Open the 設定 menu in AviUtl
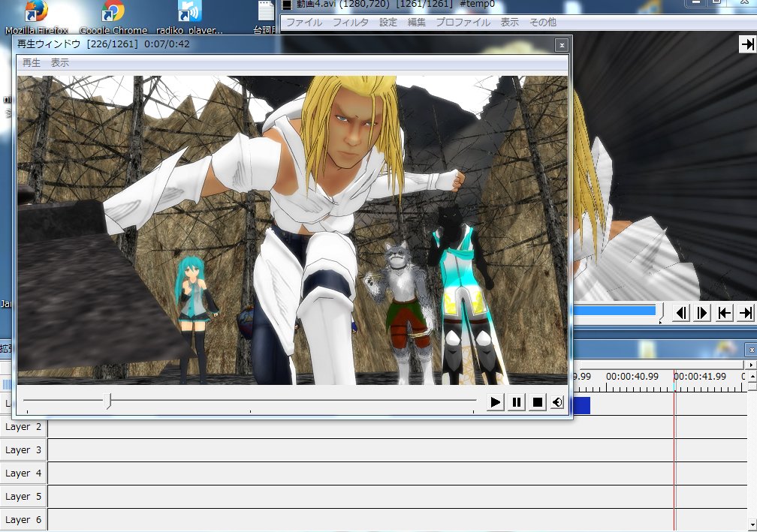Screen dimensions: 757x532 [x=388, y=23]
